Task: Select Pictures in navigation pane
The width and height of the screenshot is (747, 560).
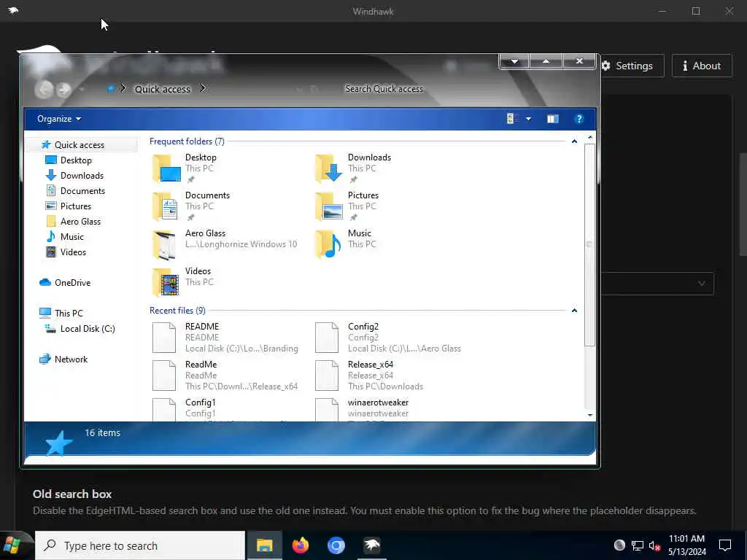Action: [x=75, y=206]
